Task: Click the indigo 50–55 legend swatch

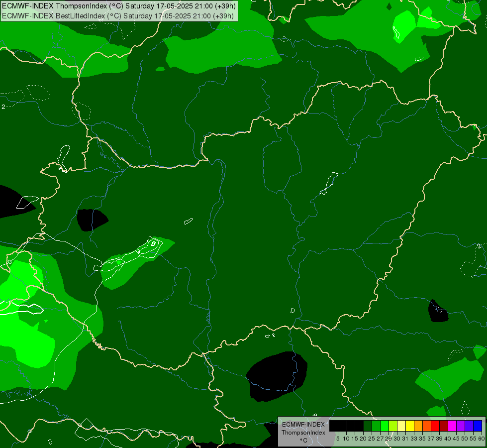Action: [469, 426]
